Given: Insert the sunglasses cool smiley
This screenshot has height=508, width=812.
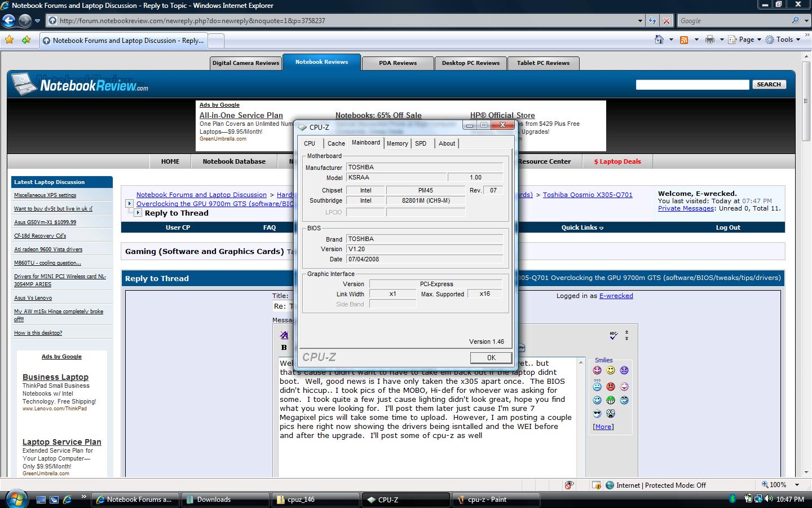Looking at the screenshot, I should (x=597, y=414).
